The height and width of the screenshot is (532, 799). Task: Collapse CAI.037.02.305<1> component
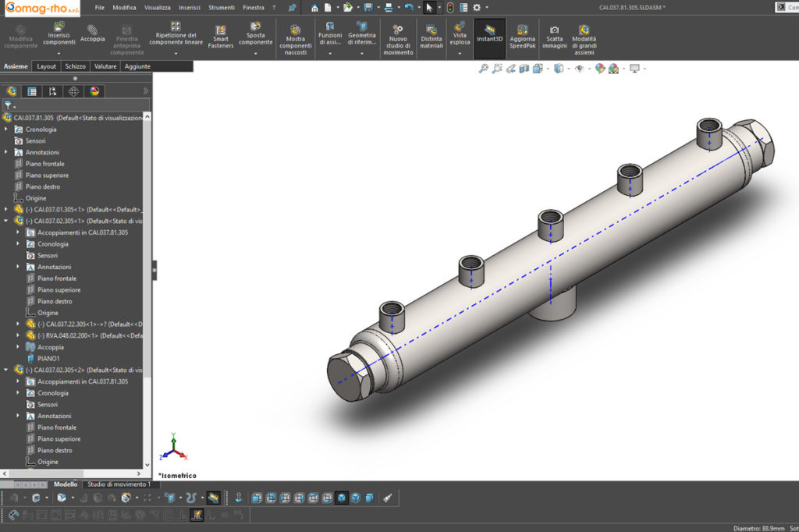(x=6, y=222)
